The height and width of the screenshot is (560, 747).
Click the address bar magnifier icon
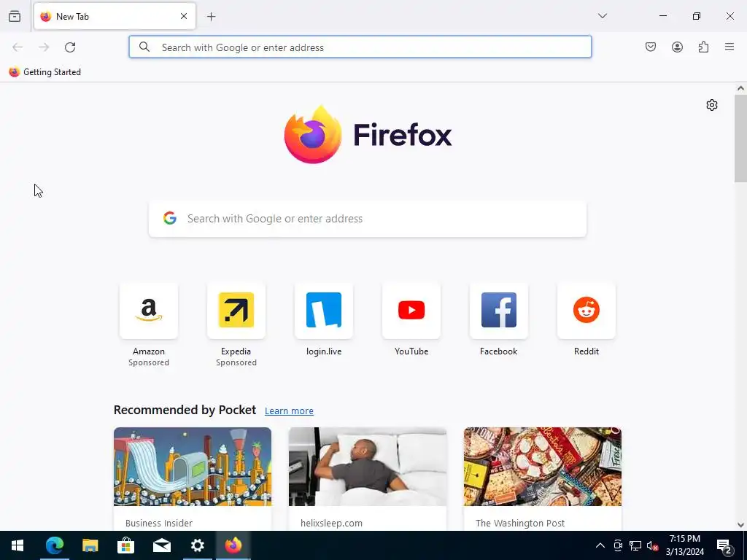pyautogui.click(x=144, y=47)
